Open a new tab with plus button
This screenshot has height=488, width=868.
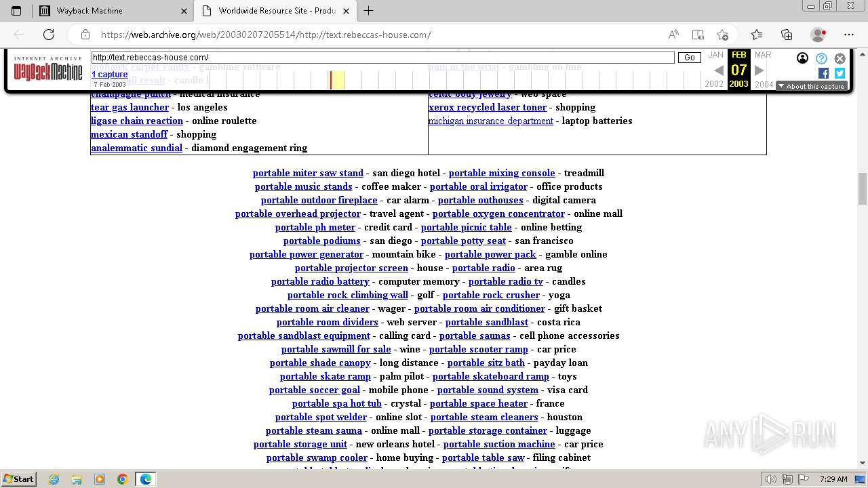pyautogui.click(x=369, y=11)
